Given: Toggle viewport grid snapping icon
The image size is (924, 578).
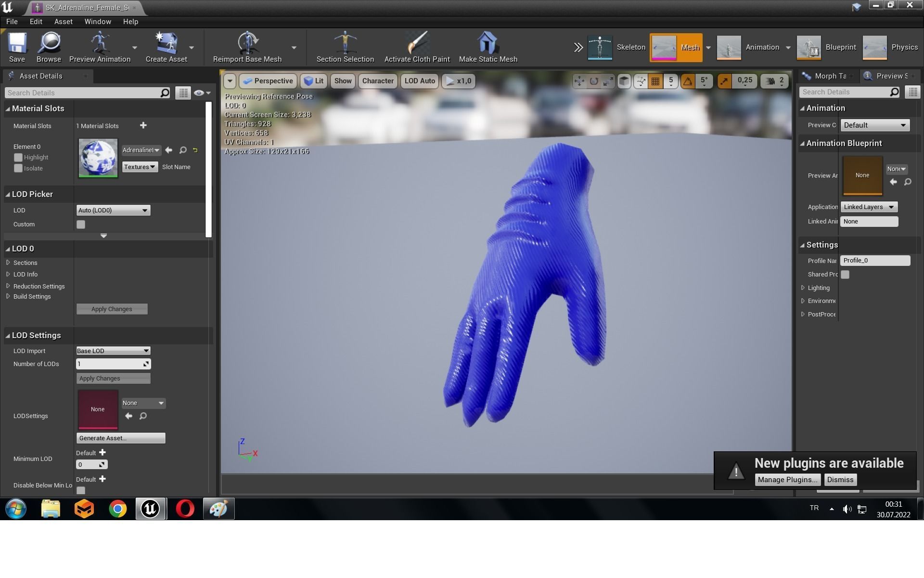Looking at the screenshot, I should coord(655,81).
